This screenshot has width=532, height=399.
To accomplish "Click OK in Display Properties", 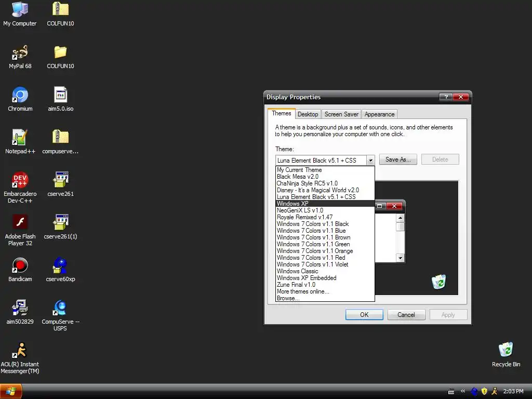I will [x=364, y=314].
